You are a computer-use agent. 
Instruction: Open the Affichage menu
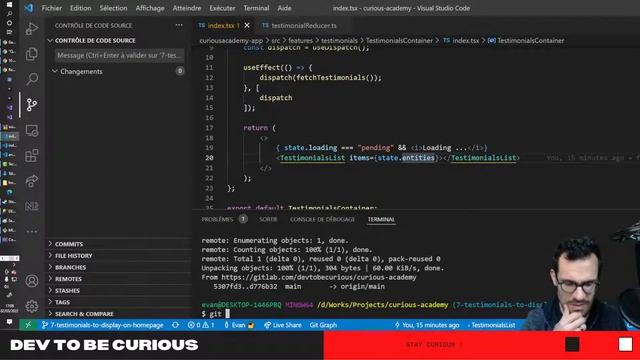coord(150,8)
